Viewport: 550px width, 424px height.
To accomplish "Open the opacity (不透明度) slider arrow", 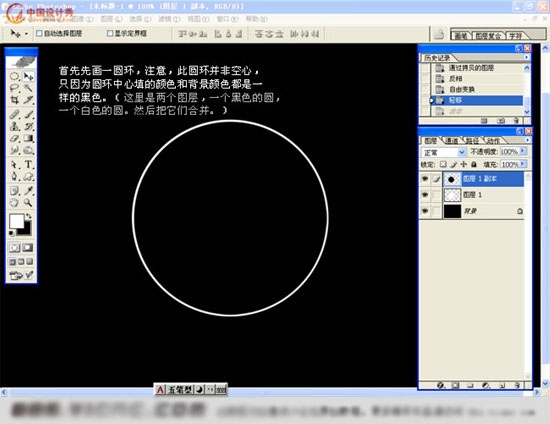I will [523, 151].
